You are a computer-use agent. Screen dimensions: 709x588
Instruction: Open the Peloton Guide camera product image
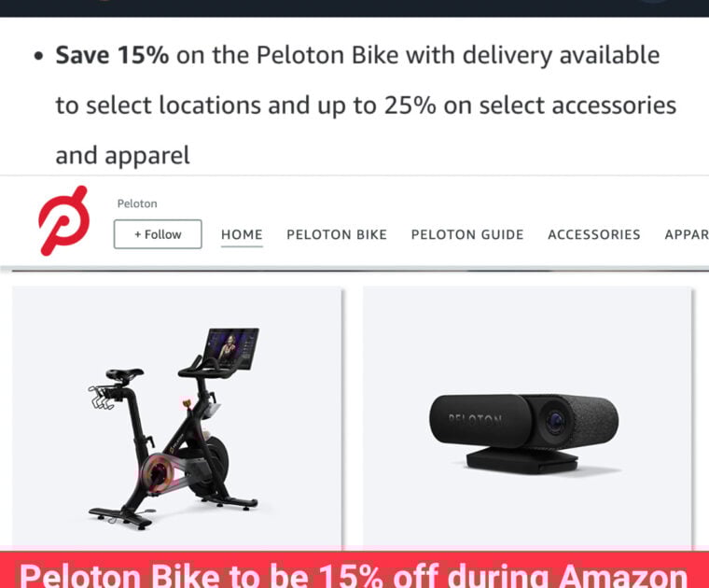[x=527, y=417]
